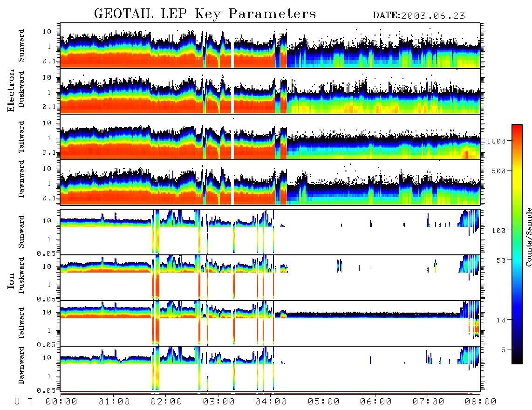Select the "Ion" group axis label
Screen dimensions: 532x410
click(x=11, y=280)
